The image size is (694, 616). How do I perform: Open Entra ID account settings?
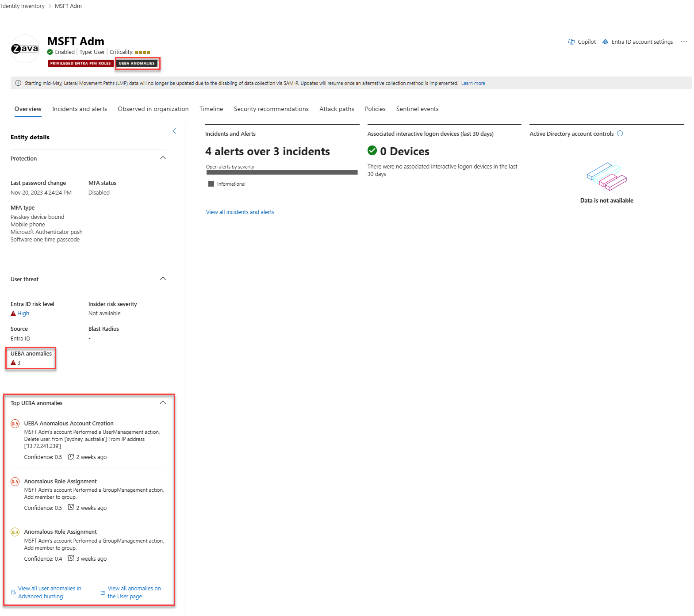point(642,42)
